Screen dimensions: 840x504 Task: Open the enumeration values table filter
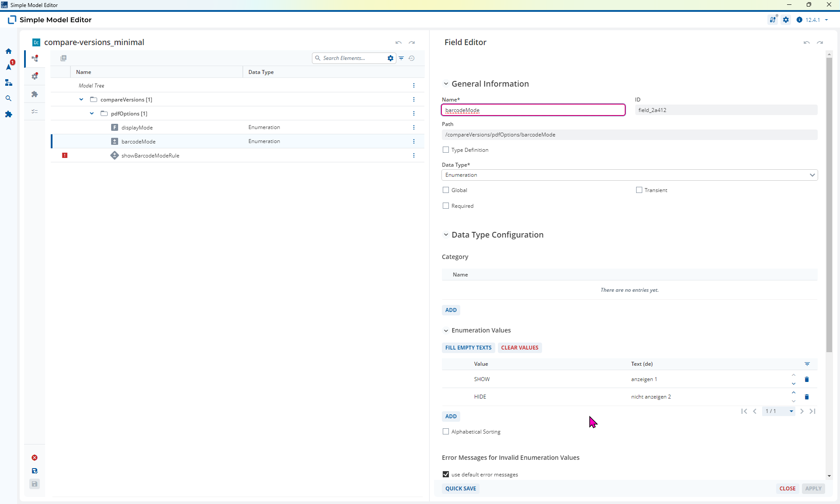point(807,364)
